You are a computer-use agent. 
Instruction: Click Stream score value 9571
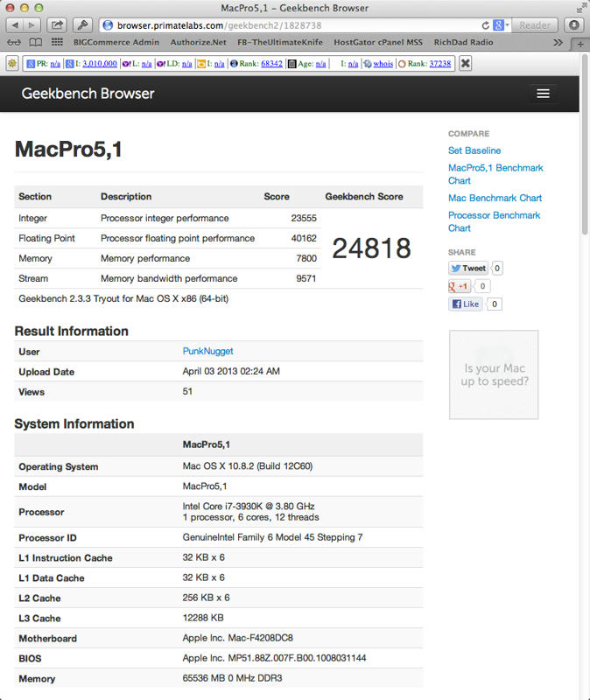pyautogui.click(x=306, y=278)
